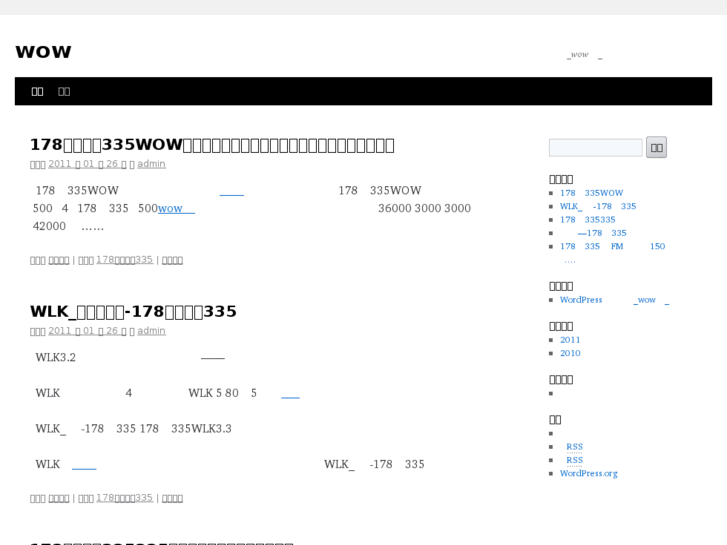
Task: Open the '178…335' tag link under WLK_ post
Action: 125,498
